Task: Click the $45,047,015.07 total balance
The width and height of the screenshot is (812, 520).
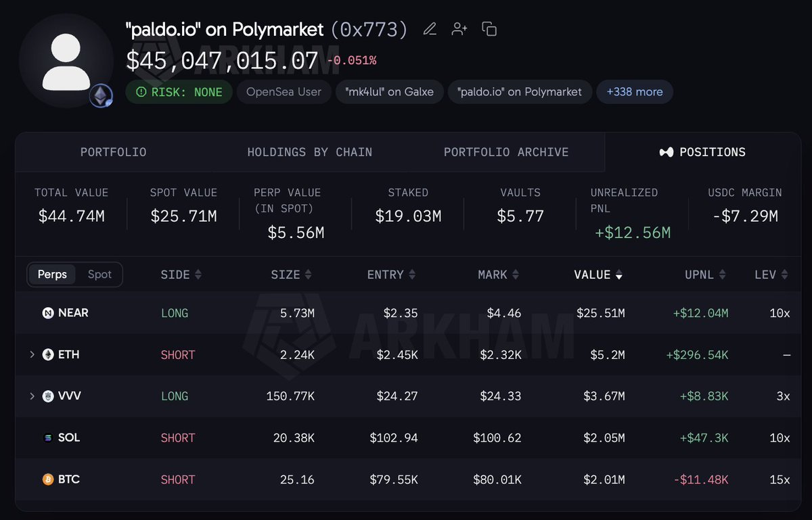Action: (222, 61)
